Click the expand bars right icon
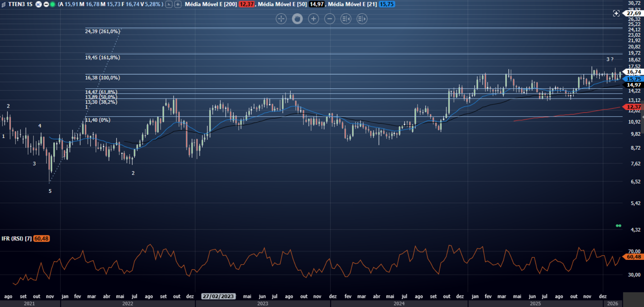 362,19
